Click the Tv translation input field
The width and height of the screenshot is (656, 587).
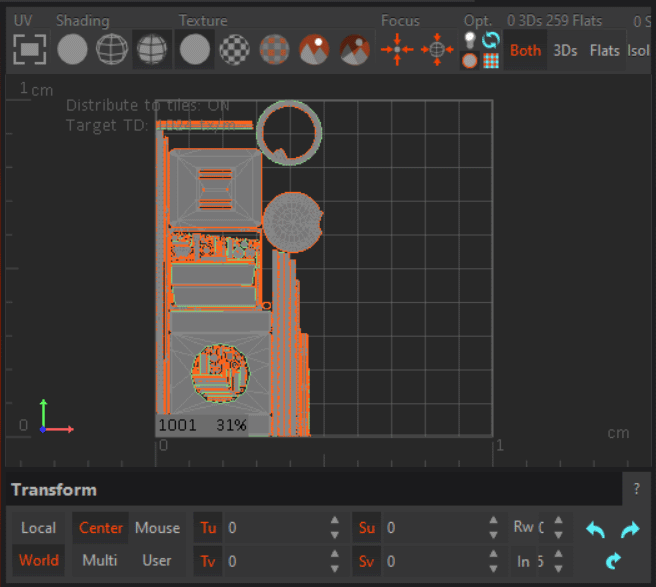coord(275,561)
